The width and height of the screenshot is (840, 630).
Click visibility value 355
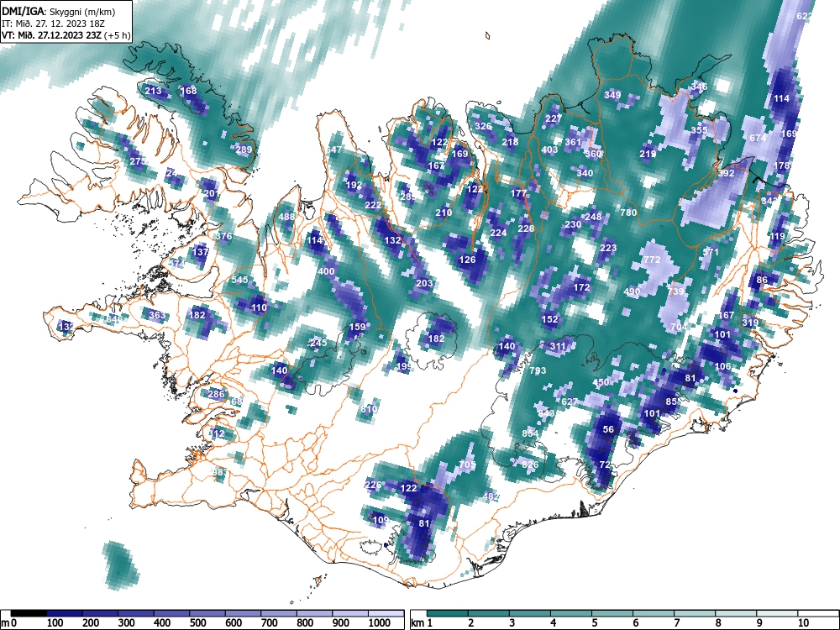[699, 130]
